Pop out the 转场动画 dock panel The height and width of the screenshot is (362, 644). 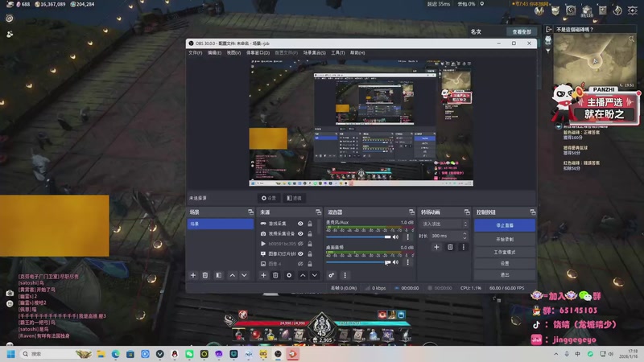coord(467,212)
